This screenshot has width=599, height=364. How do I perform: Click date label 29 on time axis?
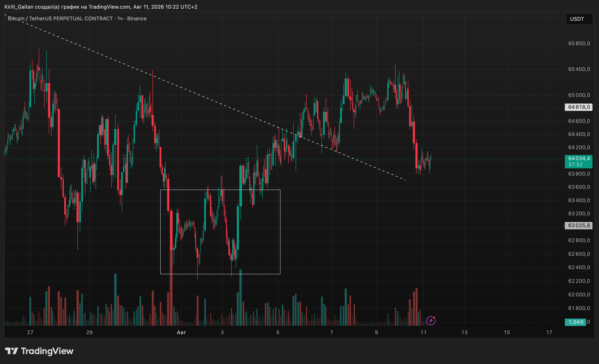click(x=89, y=332)
